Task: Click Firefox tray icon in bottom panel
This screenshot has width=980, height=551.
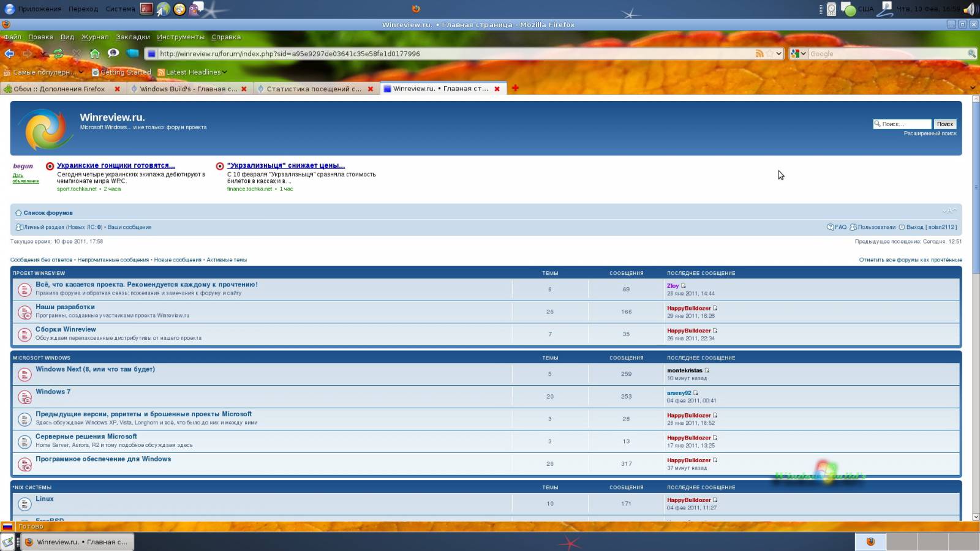Action: (x=870, y=542)
